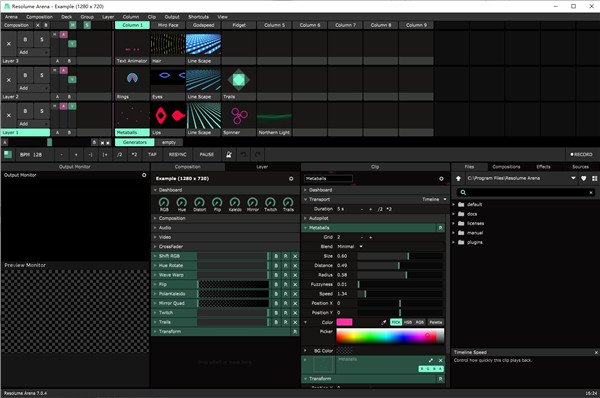Click the PAUSE button
Screen dimensions: 600x398
click(207, 155)
